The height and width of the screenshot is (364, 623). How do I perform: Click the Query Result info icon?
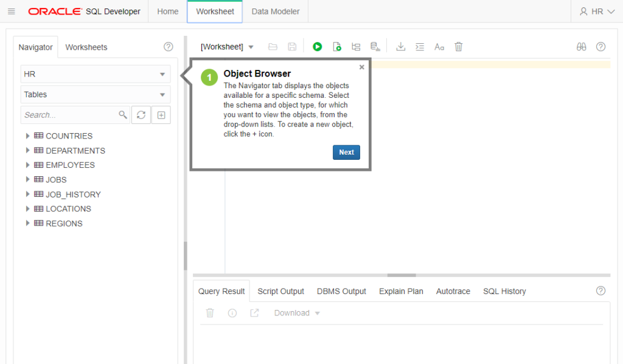[x=232, y=313]
